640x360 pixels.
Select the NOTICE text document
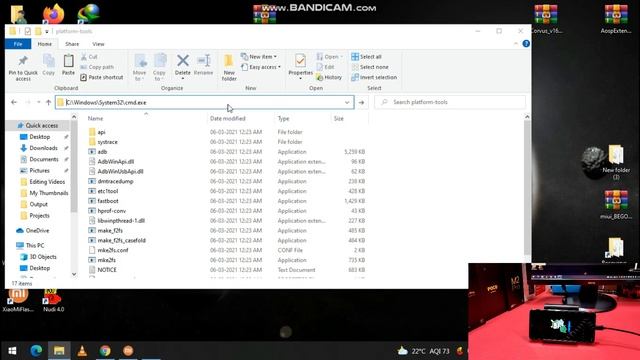coord(107,270)
